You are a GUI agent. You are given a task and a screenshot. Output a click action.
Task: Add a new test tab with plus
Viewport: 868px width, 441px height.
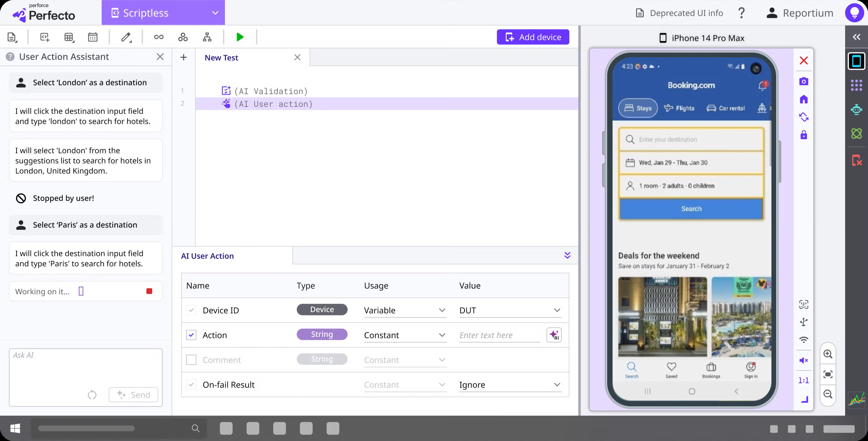184,57
